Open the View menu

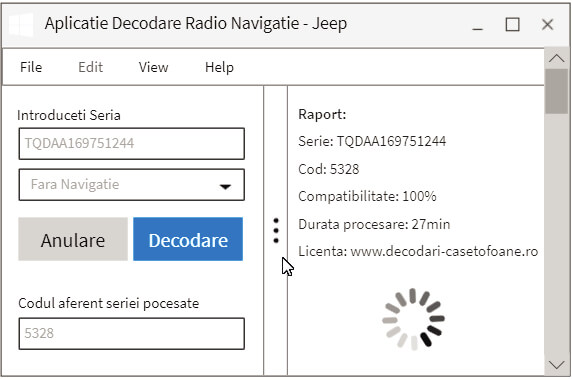pos(153,67)
